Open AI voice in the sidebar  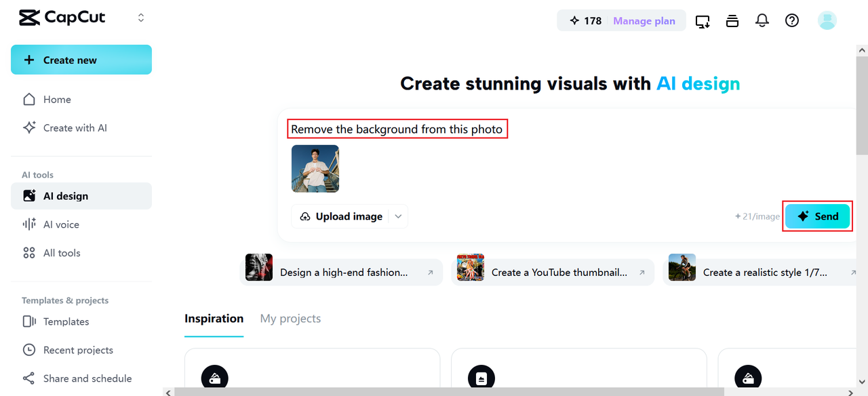61,224
